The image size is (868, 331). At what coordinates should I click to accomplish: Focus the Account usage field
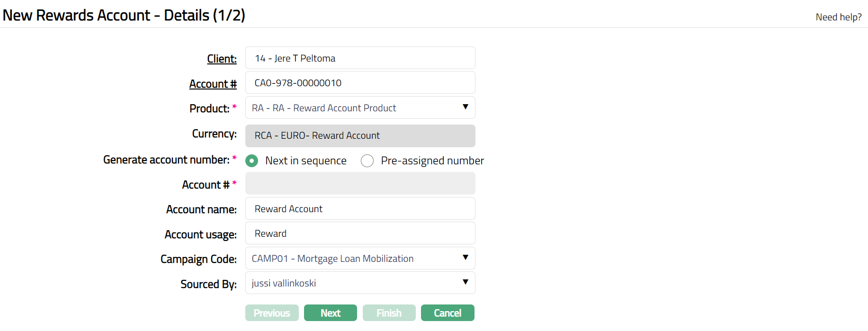(x=360, y=233)
